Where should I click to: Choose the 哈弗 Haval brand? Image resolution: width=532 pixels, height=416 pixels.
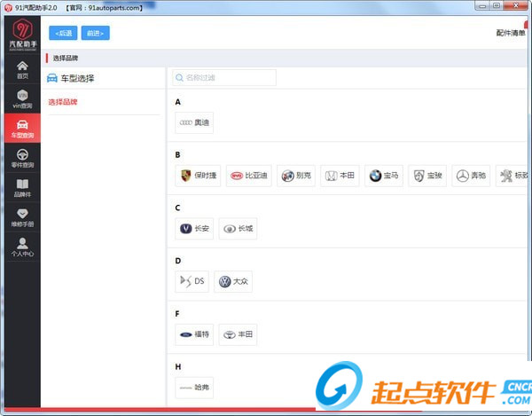point(194,388)
